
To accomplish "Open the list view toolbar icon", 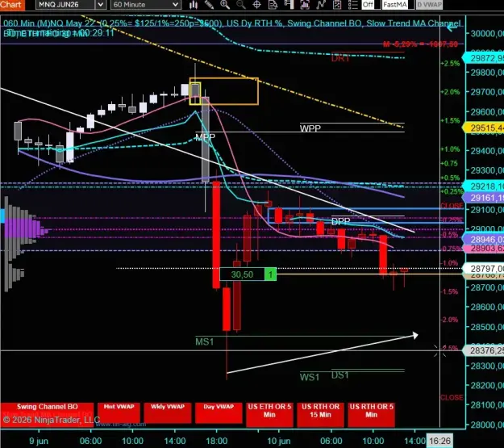I will (352, 5).
